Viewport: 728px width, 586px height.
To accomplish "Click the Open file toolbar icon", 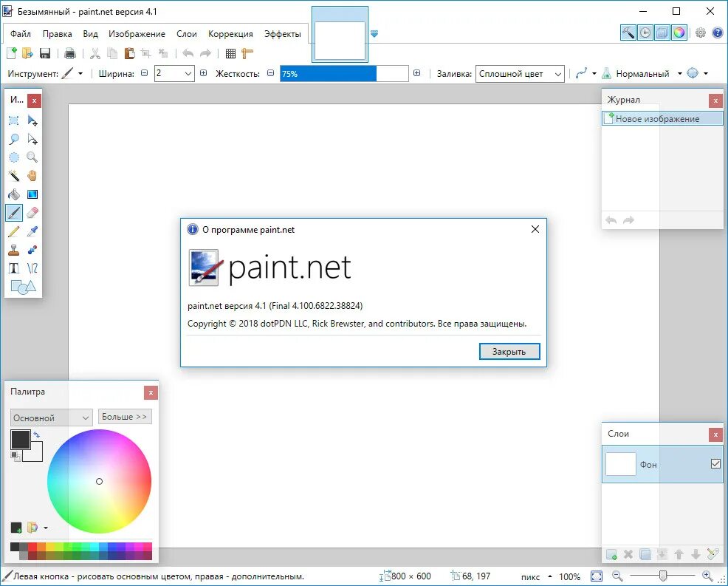I will tap(28, 53).
